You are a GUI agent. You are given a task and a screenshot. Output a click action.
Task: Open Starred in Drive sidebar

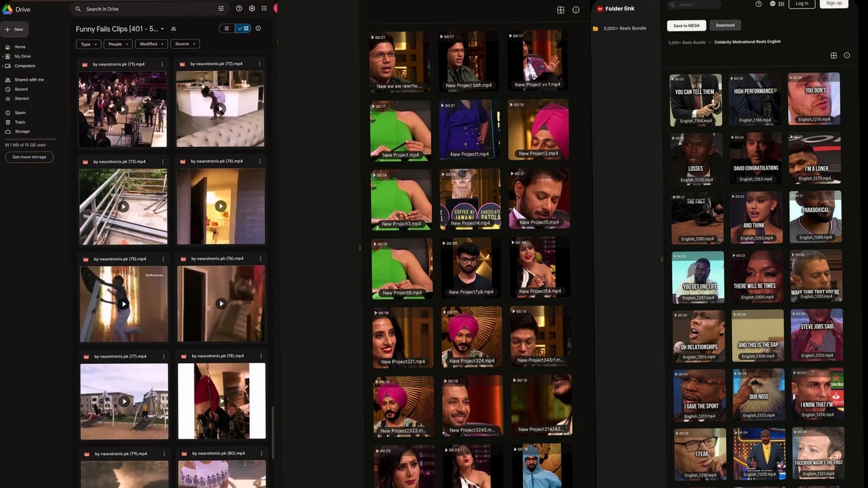click(x=17, y=98)
